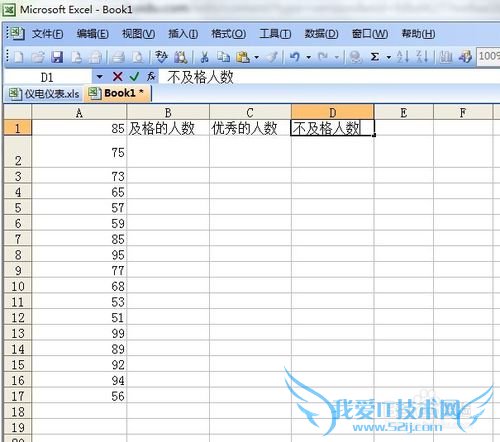The width and height of the screenshot is (500, 442).
Task: Click the Select All corner button
Action: (x=18, y=112)
